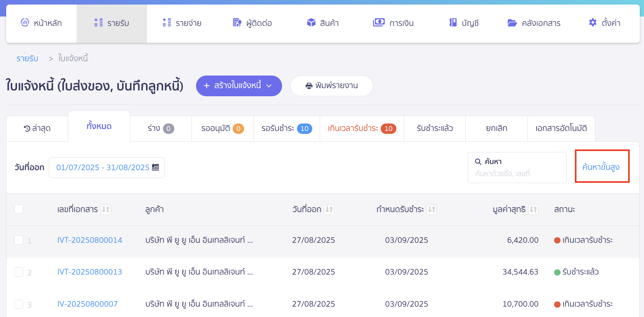Image resolution: width=644 pixels, height=317 pixels.
Task: Click the printer icon on พิมพ์รายงาน
Action: [308, 86]
